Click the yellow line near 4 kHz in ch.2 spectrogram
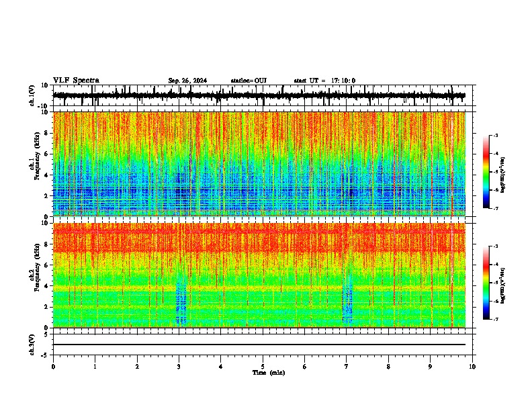Screen dimensions: 532x411 click(x=259, y=288)
